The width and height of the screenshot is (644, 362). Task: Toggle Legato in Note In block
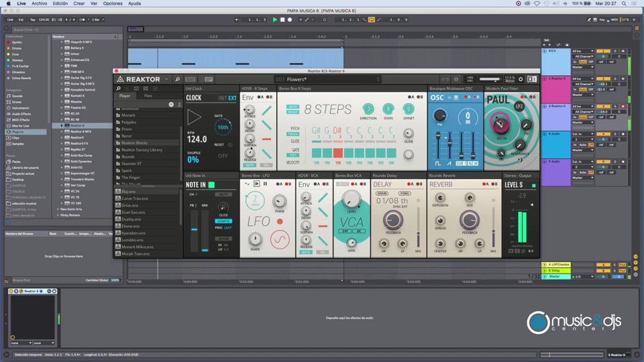pos(223,221)
